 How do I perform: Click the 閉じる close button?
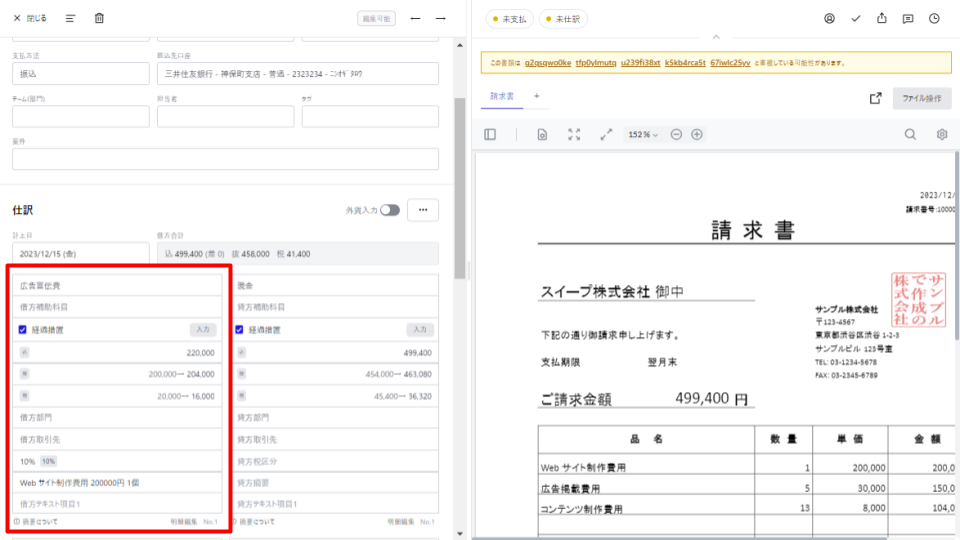coord(30,18)
